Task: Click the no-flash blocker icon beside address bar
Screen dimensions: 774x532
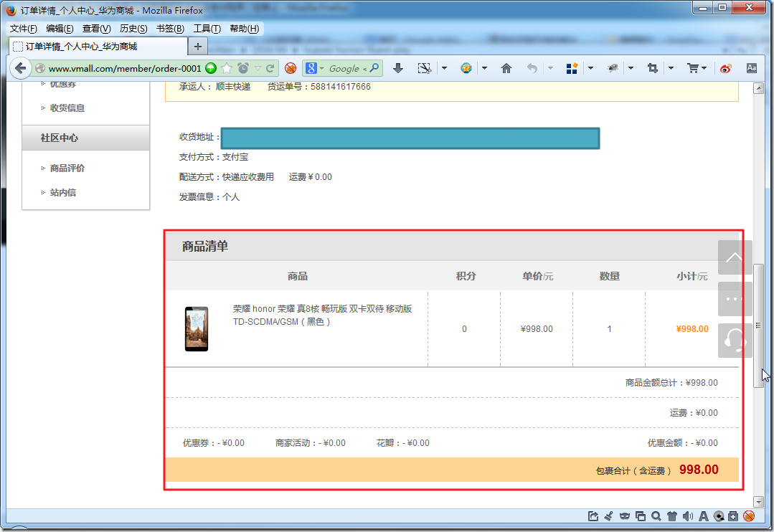Action: coord(291,68)
